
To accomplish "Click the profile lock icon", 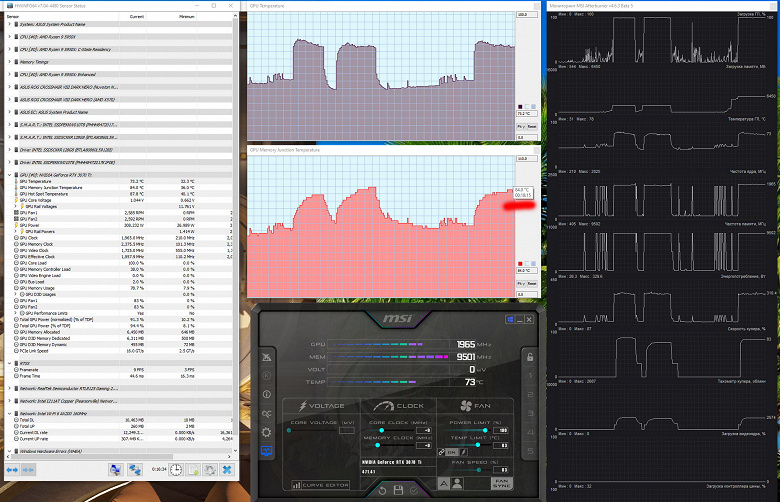I will 530,357.
